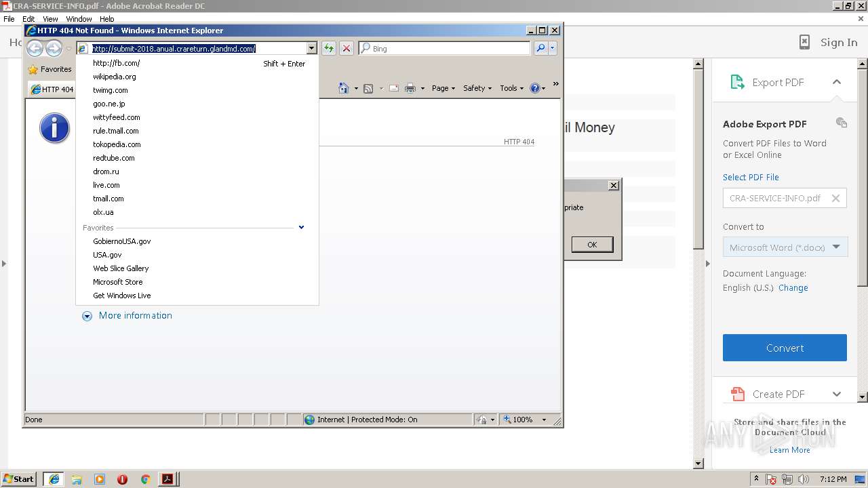Collapse the Export PDF panel
This screenshot has height=488, width=868.
(836, 82)
